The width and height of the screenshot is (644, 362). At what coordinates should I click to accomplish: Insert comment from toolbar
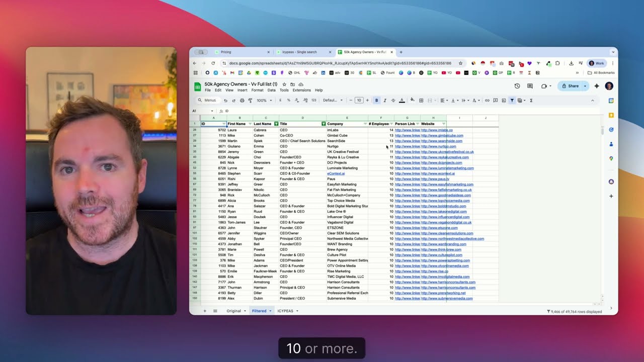[496, 101]
